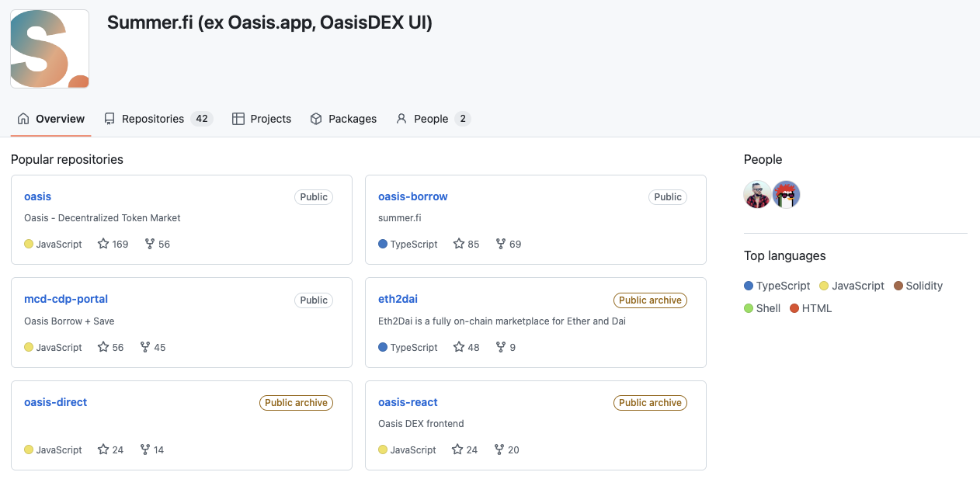Click the 169 stars count on oasis
Screen dimensions: 980x479
coord(120,244)
